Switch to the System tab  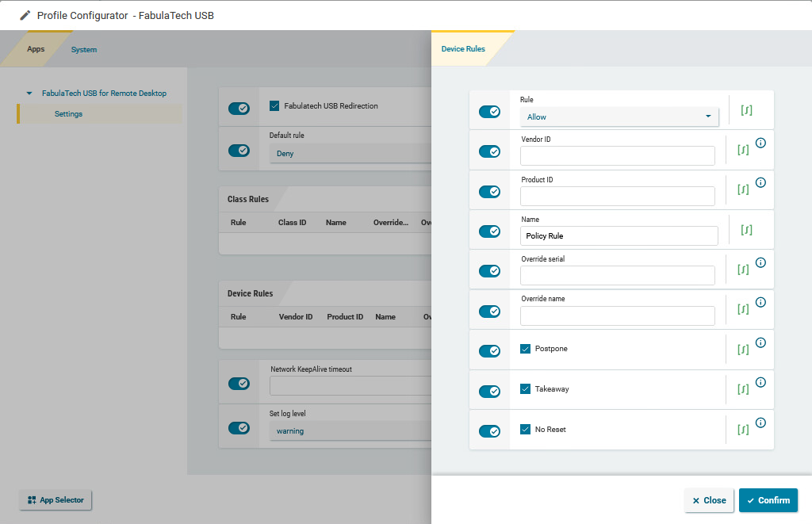point(84,50)
